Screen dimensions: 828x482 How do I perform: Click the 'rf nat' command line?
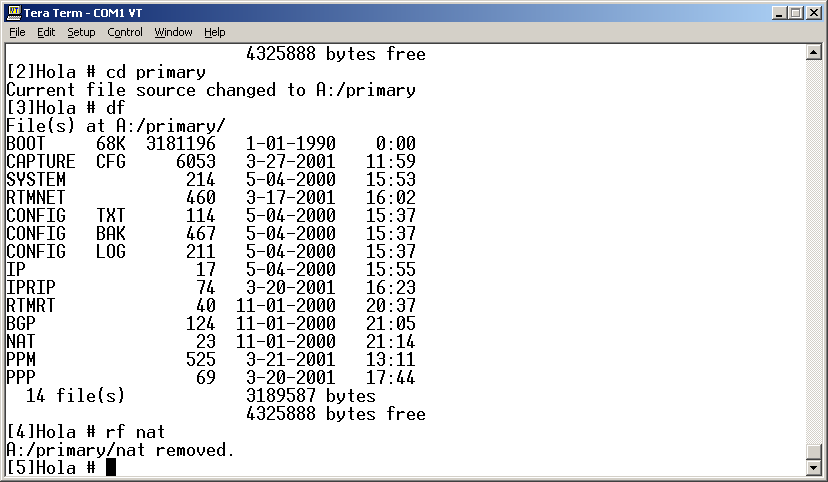click(x=85, y=432)
